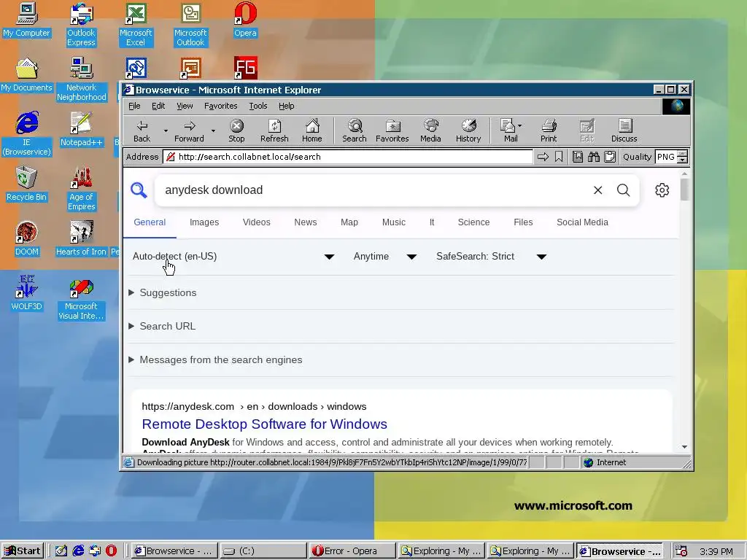
Task: Submit search with magnifier button
Action: pyautogui.click(x=623, y=190)
